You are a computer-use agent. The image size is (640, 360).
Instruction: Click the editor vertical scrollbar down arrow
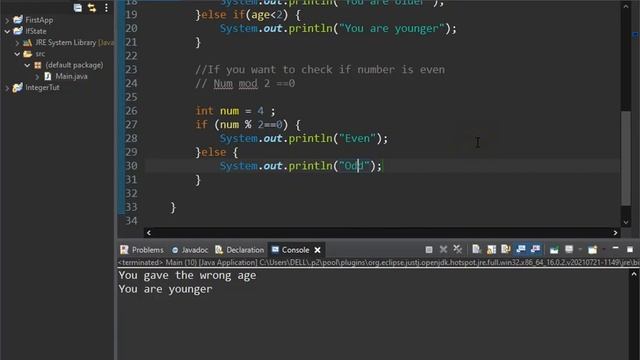pyautogui.click(x=626, y=222)
